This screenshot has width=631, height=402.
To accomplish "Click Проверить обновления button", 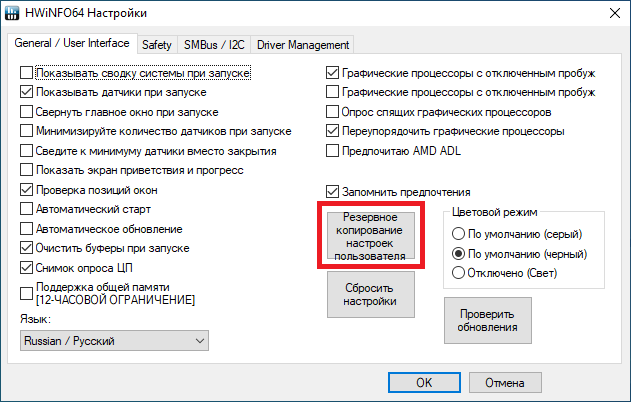I will coord(488,321).
